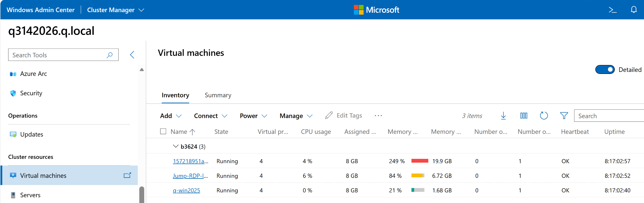Open the PowerShell console icon

click(x=612, y=10)
